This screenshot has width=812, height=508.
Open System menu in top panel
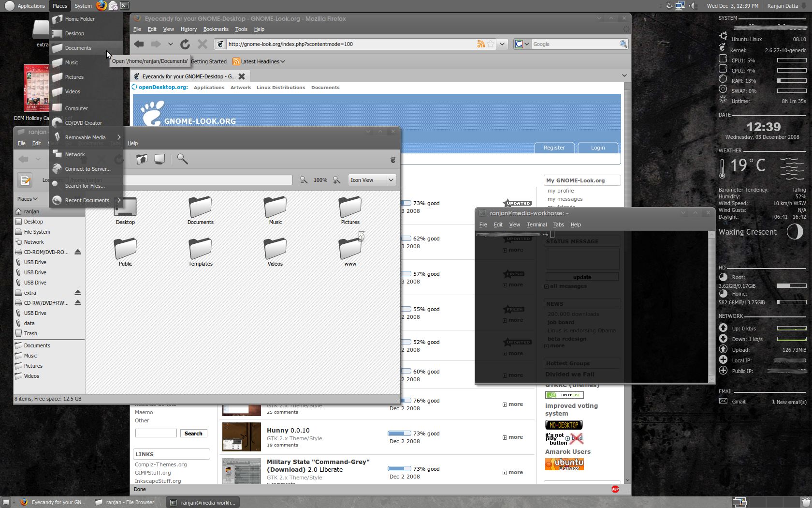point(83,6)
